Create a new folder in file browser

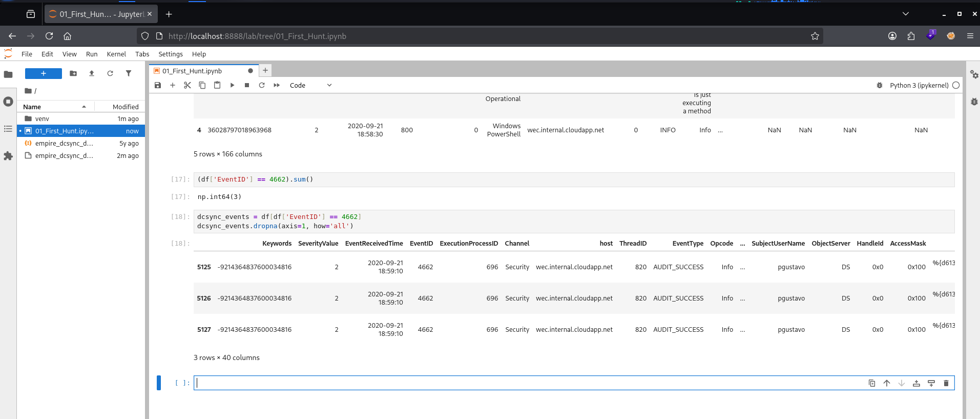(73, 73)
